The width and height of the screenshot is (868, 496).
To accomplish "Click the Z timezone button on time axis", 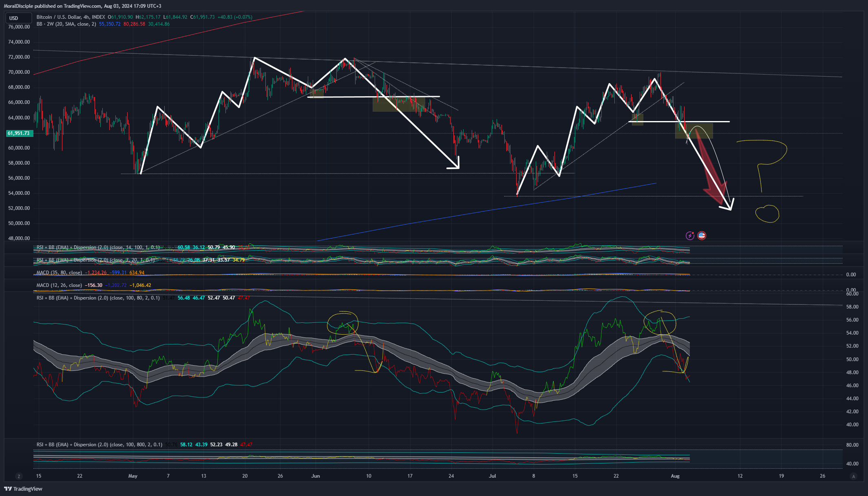I will pyautogui.click(x=18, y=476).
